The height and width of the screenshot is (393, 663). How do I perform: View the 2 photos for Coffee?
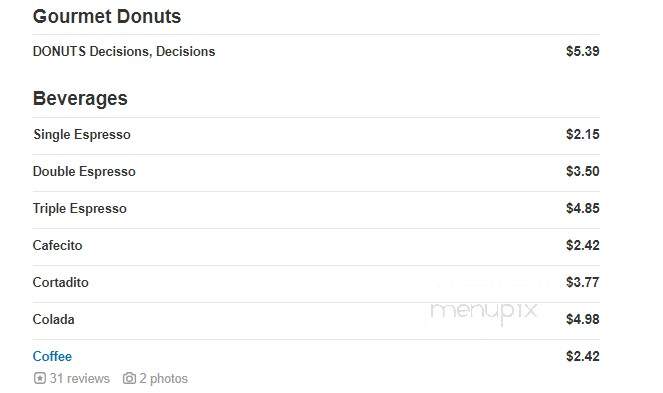tap(164, 378)
